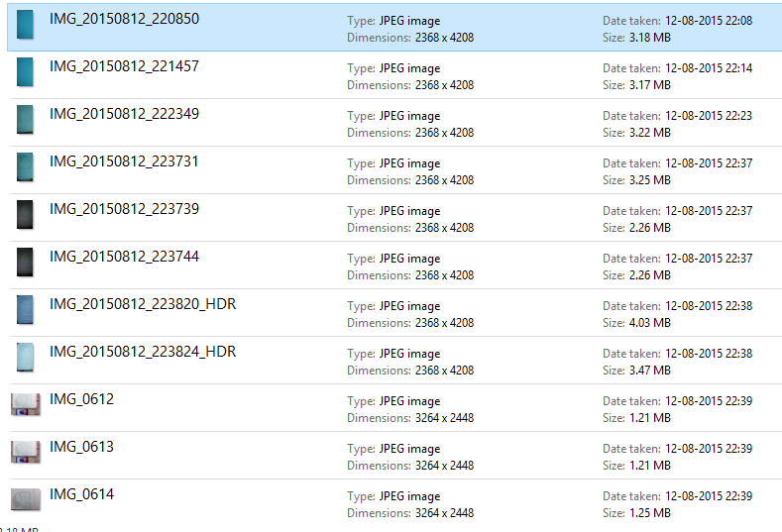Image resolution: width=782 pixels, height=532 pixels.
Task: Click dark thumbnail of IMG_20150812_223744
Action: click(x=25, y=263)
